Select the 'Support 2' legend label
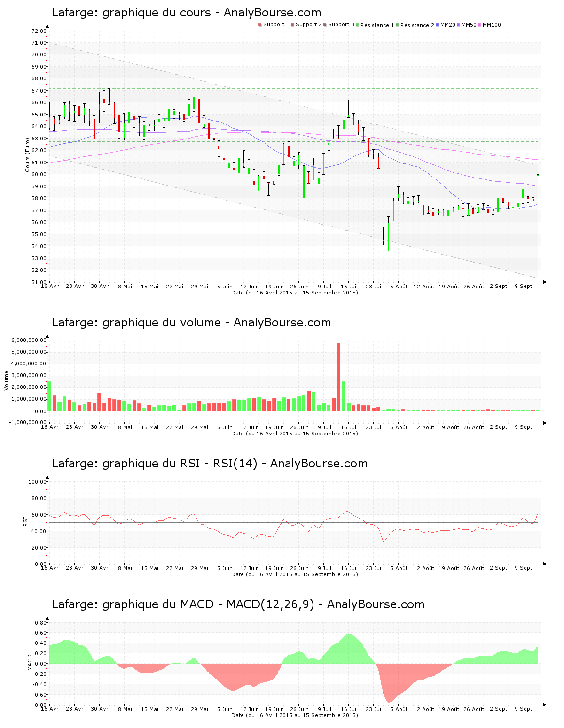This screenshot has height=728, width=564. click(309, 25)
